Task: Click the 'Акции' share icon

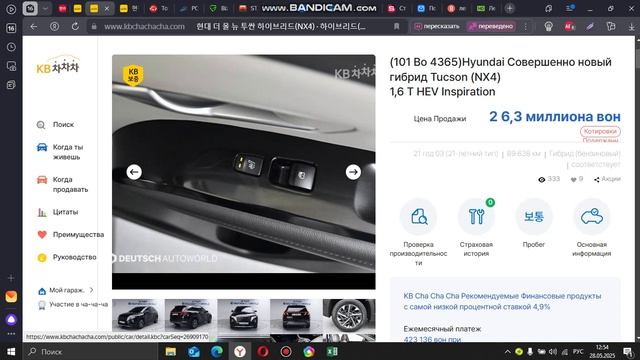Action: coord(597,179)
